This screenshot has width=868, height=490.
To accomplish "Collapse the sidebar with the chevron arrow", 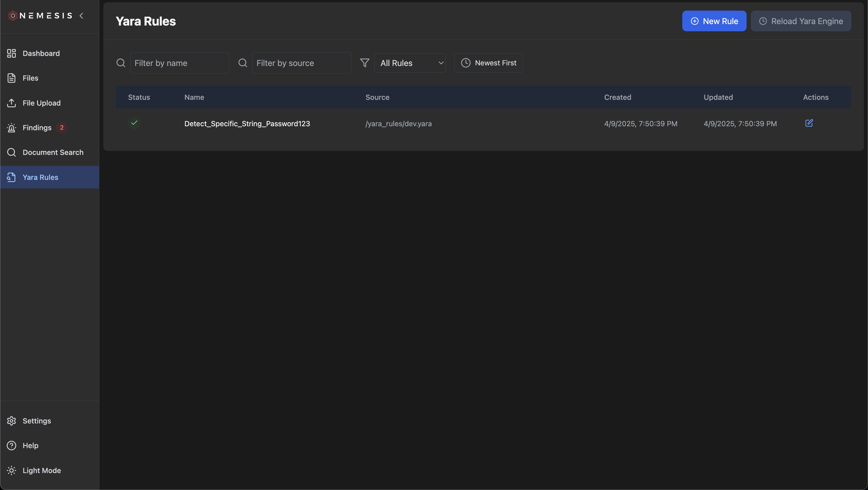I will pyautogui.click(x=81, y=15).
